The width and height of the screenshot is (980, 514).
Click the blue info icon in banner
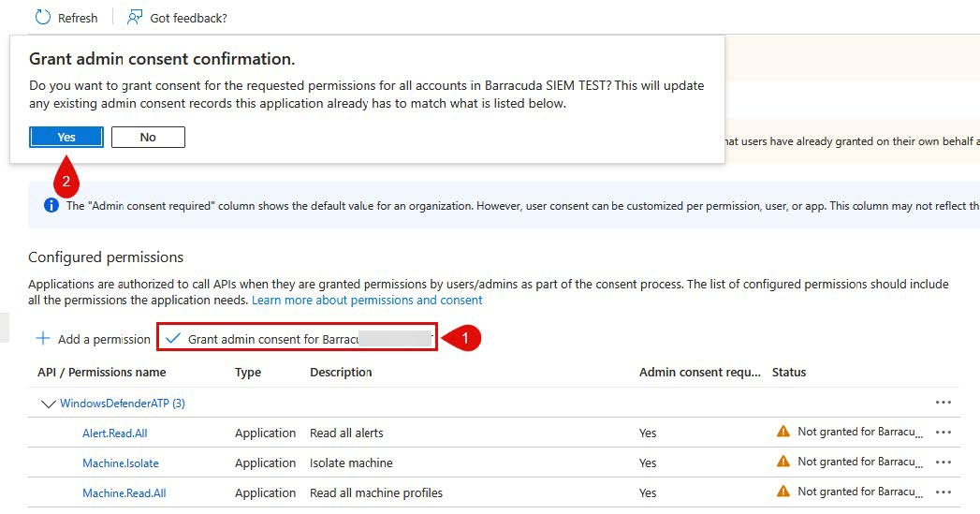coord(51,205)
